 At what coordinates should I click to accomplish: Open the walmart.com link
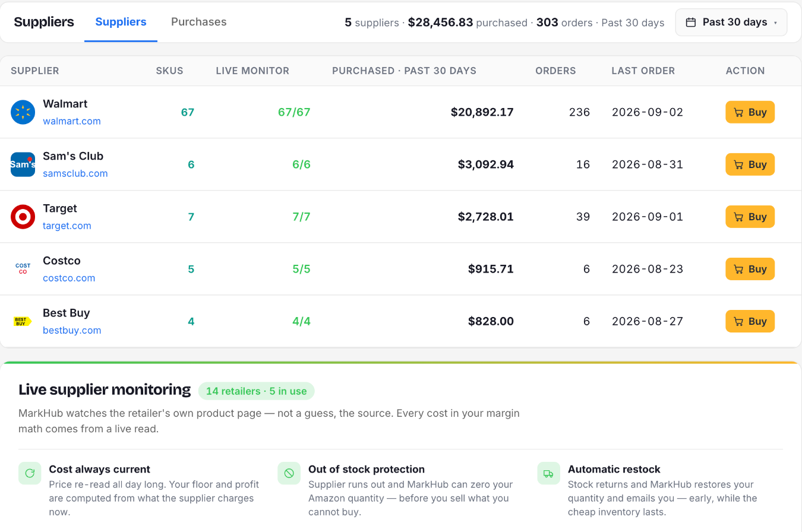pyautogui.click(x=72, y=121)
